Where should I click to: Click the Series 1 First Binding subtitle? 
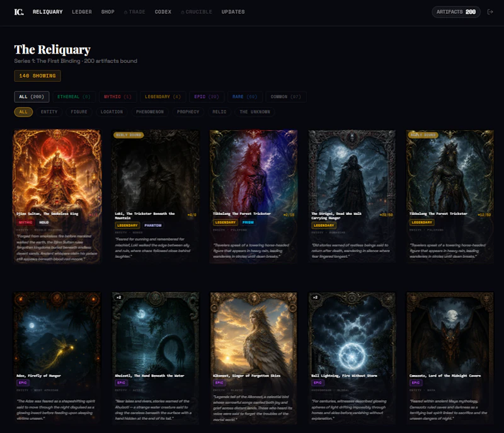pos(76,61)
